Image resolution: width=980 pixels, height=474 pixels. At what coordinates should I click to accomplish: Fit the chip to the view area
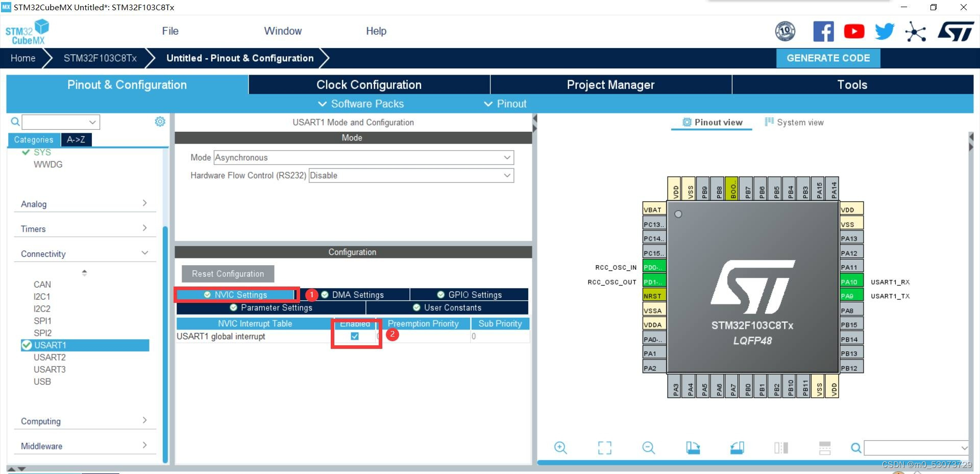point(604,448)
